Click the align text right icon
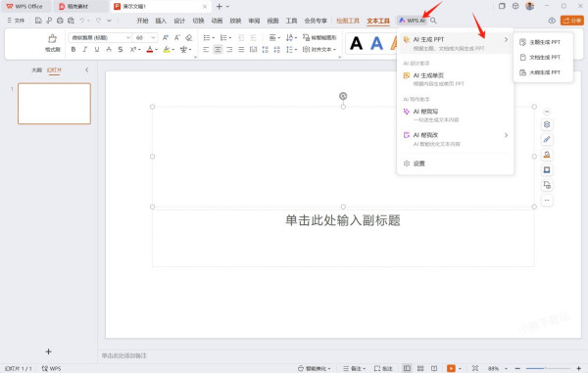The image size is (588, 373). (229, 49)
